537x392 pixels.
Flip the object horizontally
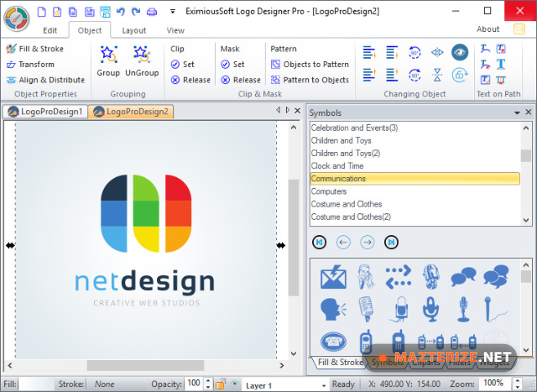[x=437, y=53]
